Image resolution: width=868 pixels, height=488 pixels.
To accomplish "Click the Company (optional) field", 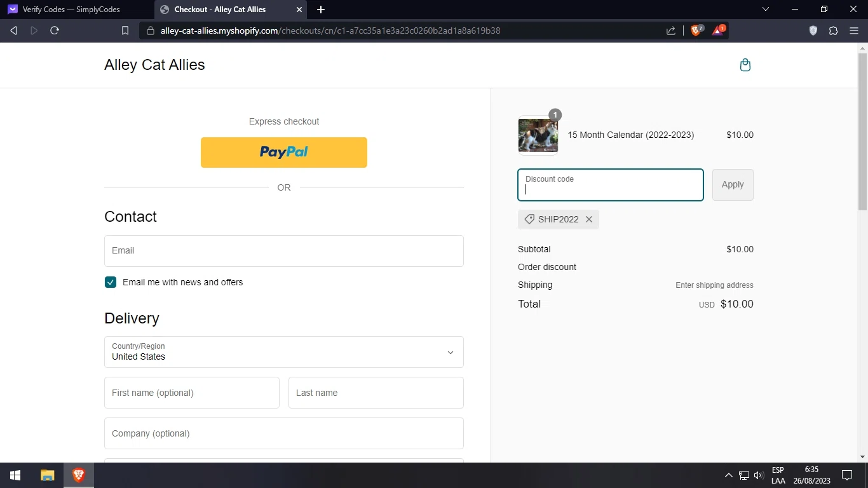I will 284,433.
